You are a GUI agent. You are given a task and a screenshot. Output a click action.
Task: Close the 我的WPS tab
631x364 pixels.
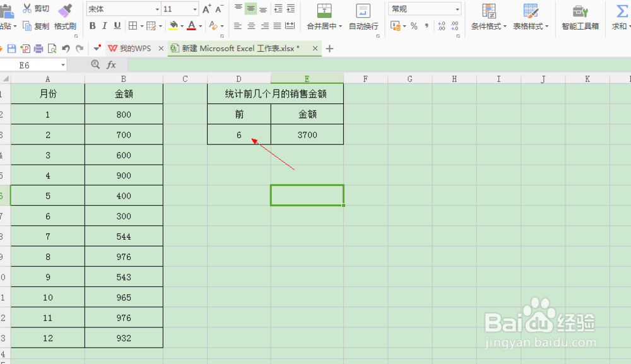[161, 49]
